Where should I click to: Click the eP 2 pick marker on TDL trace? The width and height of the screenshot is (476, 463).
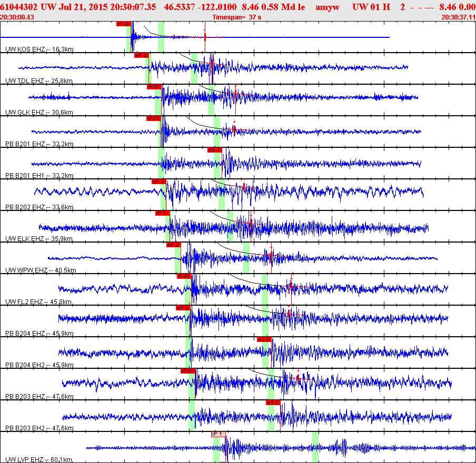[142, 55]
